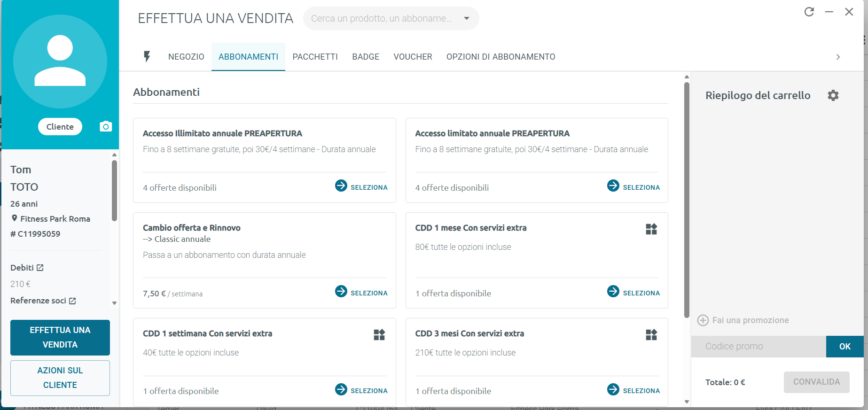Open the Pacchetti tab
This screenshot has width=868, height=410.
(315, 57)
